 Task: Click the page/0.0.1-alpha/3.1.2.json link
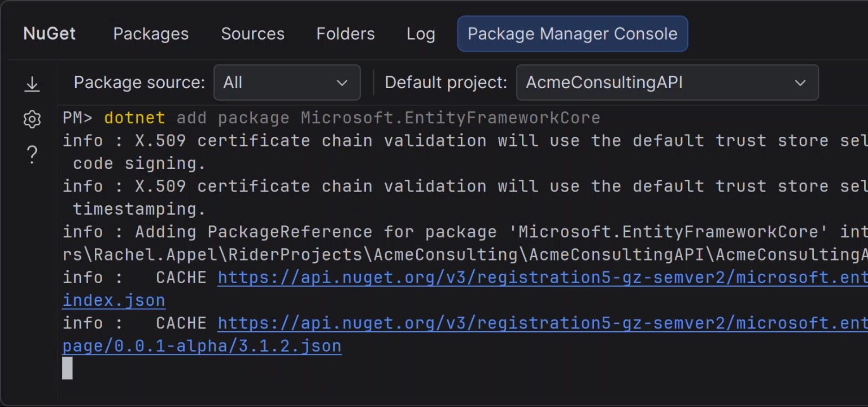(202, 346)
